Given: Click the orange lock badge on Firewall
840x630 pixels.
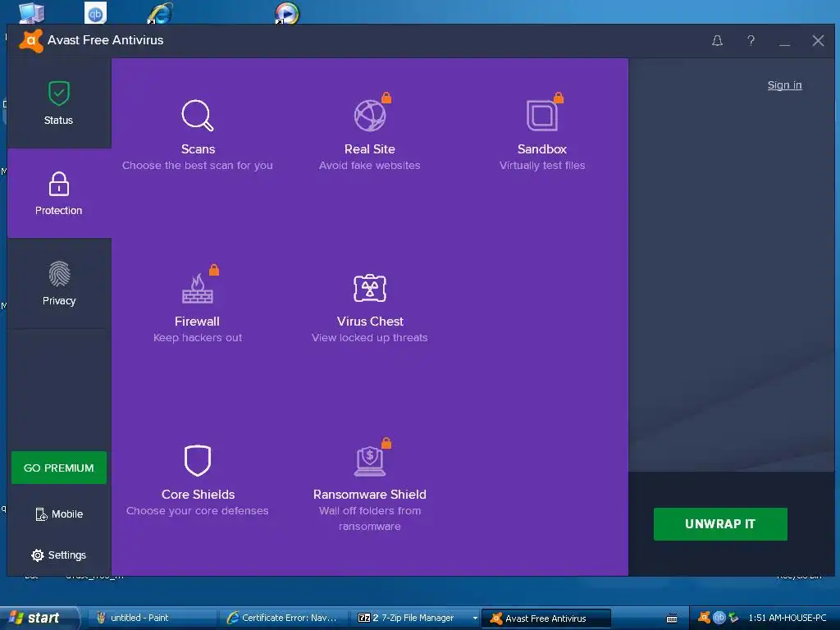Looking at the screenshot, I should coord(214,270).
